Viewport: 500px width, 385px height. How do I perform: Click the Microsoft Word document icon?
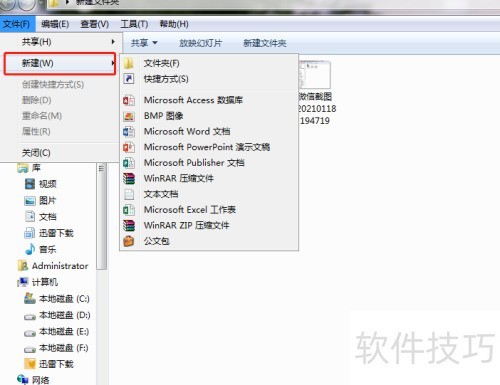pyautogui.click(x=129, y=132)
